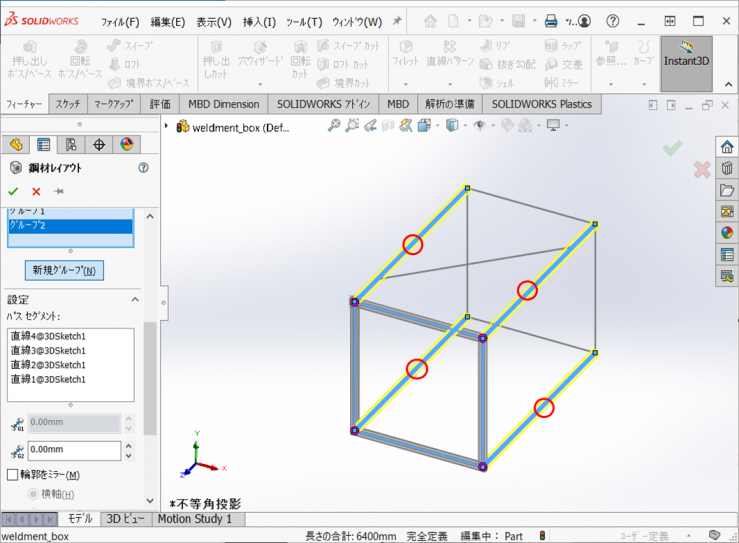Select the 横軸 radio button

click(33, 494)
